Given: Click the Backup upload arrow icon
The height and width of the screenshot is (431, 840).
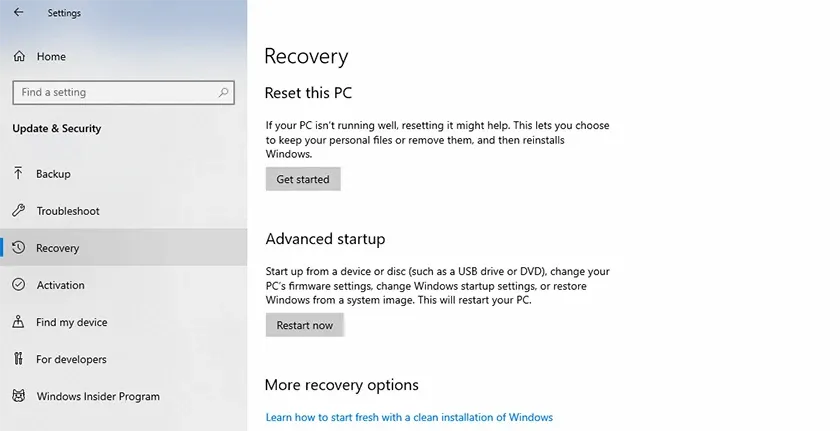Looking at the screenshot, I should point(18,173).
